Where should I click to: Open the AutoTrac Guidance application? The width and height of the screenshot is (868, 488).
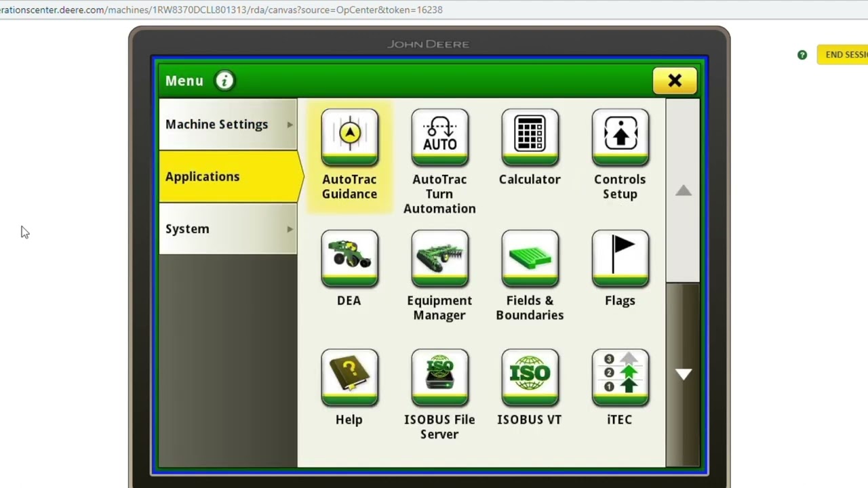click(x=349, y=138)
